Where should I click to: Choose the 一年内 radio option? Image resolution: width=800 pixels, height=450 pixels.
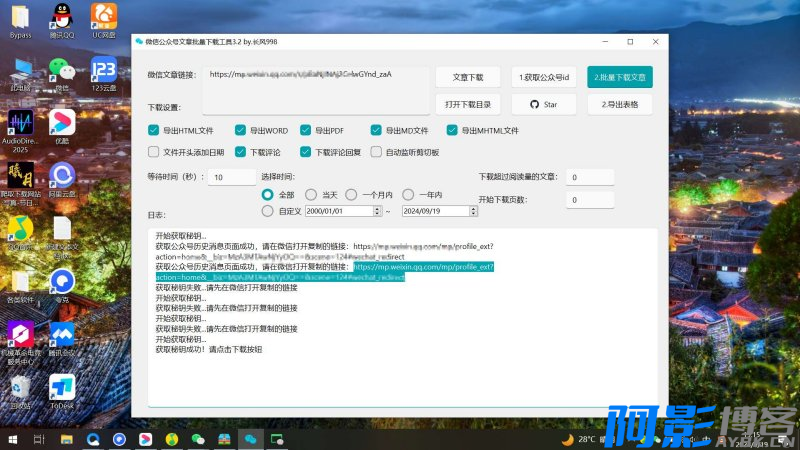coord(408,194)
